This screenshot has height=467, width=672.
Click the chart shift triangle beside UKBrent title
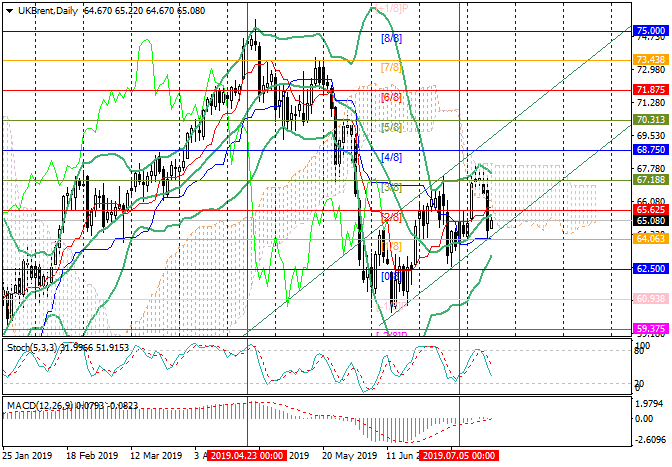tap(6, 10)
